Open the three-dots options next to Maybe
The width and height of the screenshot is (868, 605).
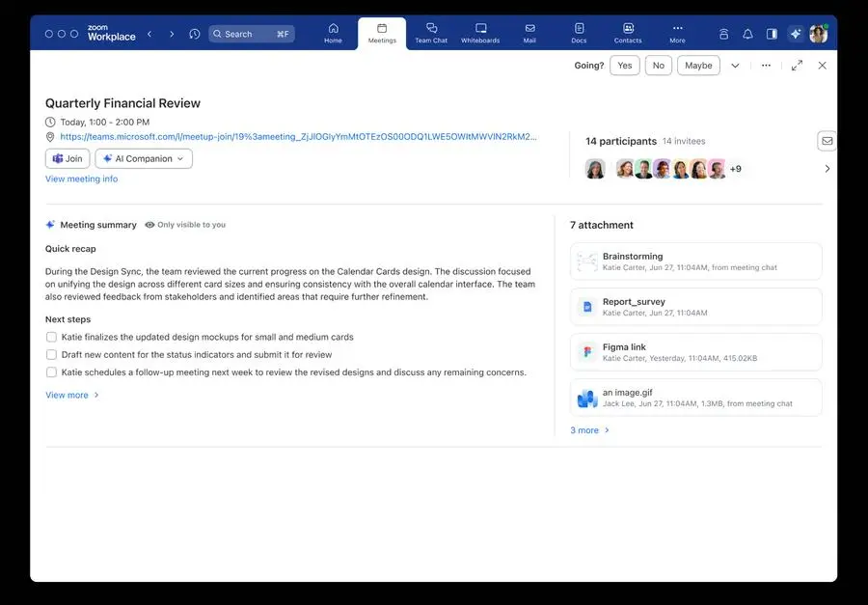pyautogui.click(x=766, y=66)
